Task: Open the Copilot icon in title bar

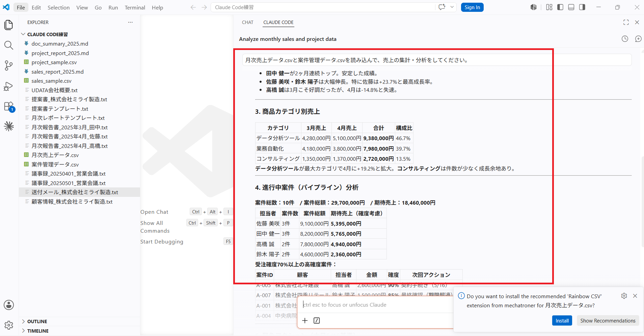Action: (x=534, y=7)
